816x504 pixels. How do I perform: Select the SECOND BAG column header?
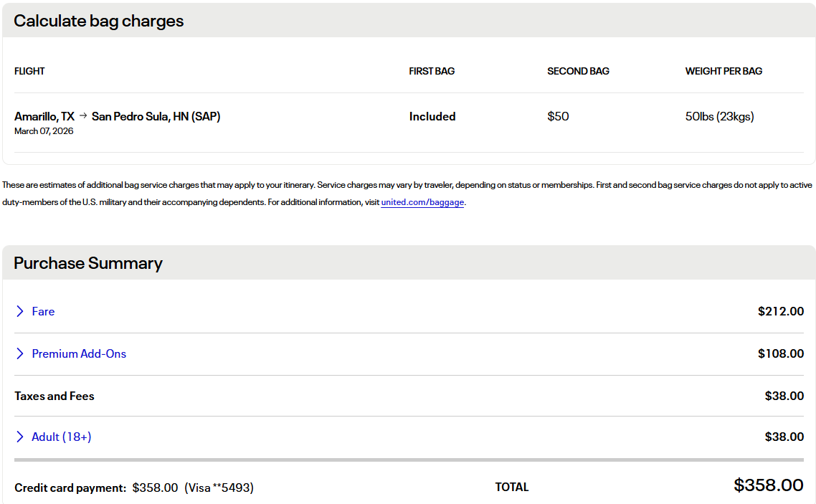[578, 71]
